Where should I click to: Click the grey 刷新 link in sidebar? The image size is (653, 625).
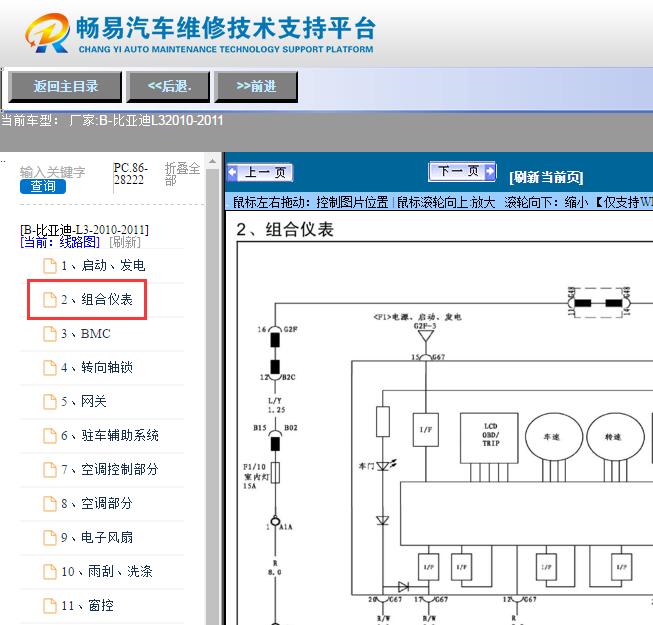pos(125,242)
